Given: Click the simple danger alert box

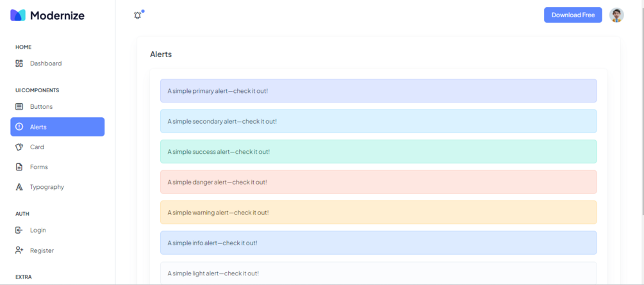Looking at the screenshot, I should [378, 182].
